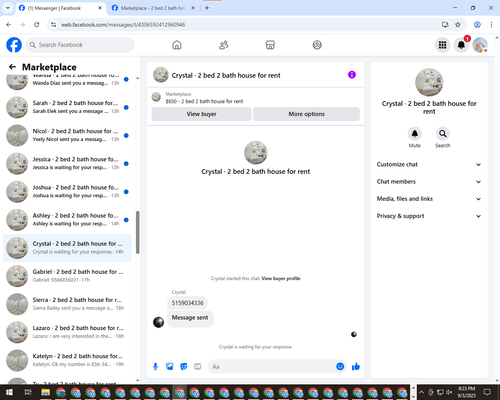
Task: Open the tab search dropdown arrow
Action: pos(8,8)
